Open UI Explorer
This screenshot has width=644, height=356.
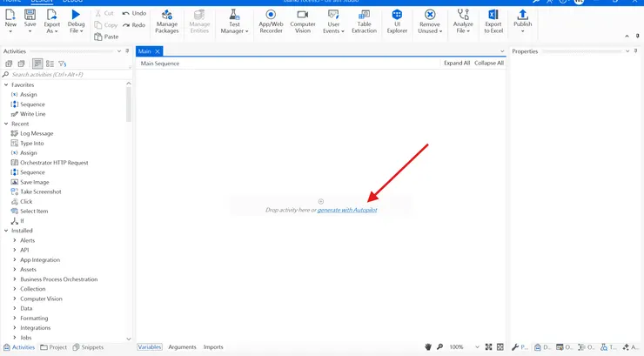397,21
